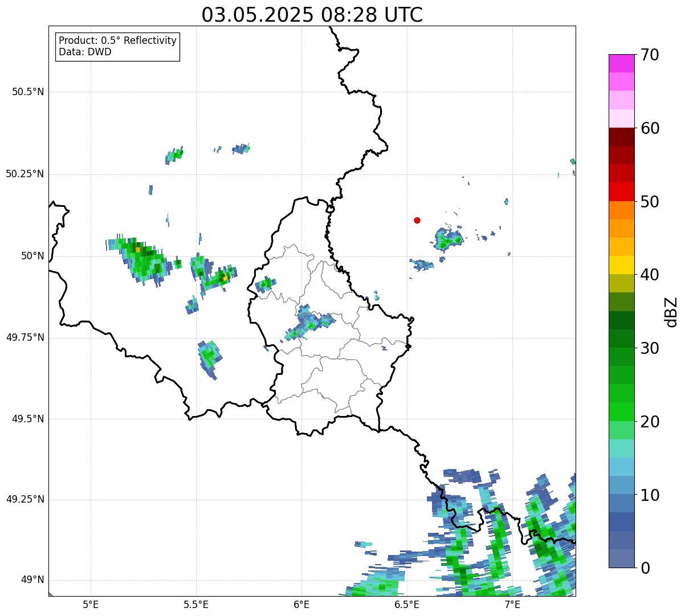Click the orange colorbar segment just below 50

621,210
